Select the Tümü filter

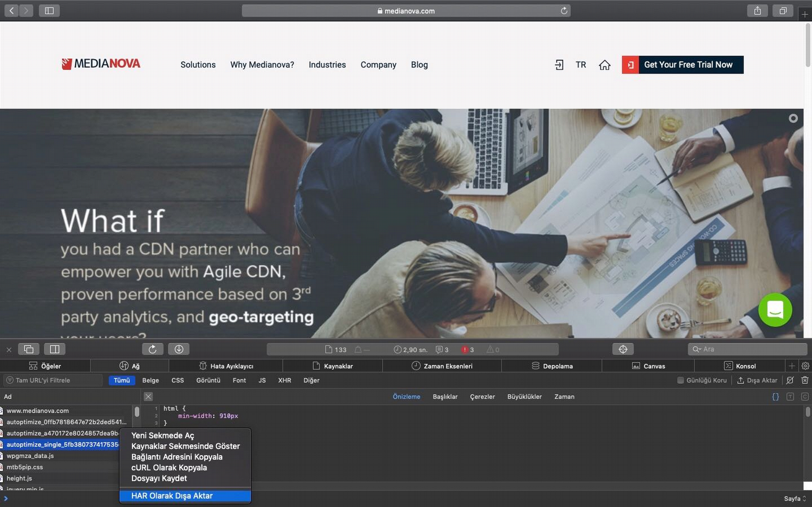pos(122,380)
